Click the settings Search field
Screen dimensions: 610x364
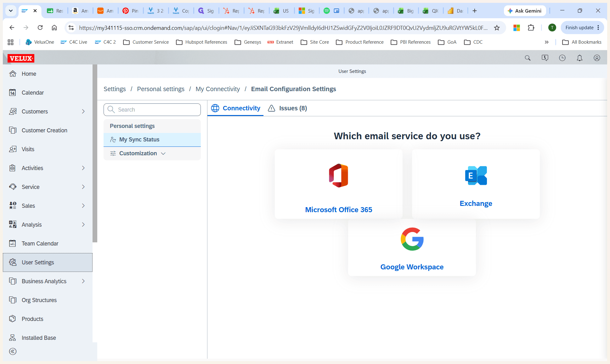152,109
